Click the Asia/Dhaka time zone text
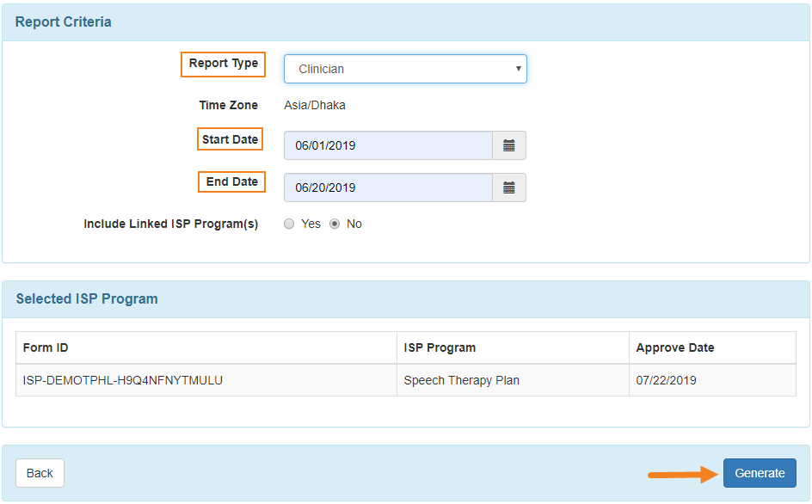Screen dimensions: 812x504 pos(314,105)
